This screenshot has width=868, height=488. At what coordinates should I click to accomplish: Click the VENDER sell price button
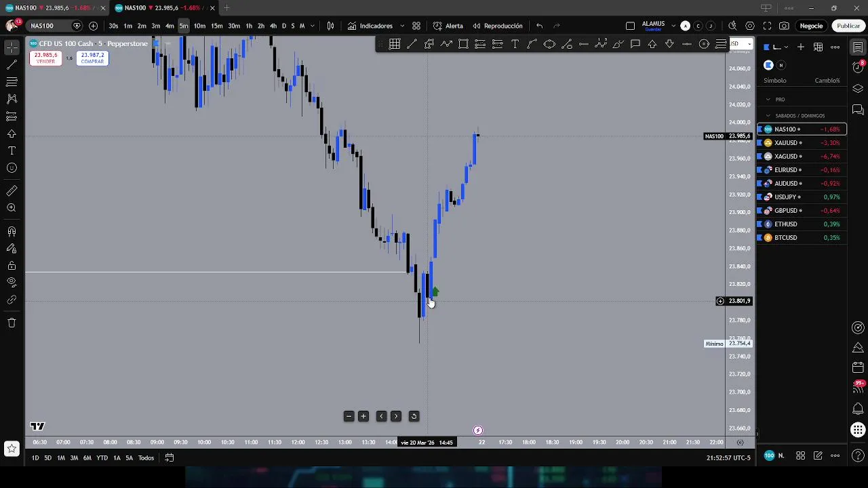pos(45,58)
